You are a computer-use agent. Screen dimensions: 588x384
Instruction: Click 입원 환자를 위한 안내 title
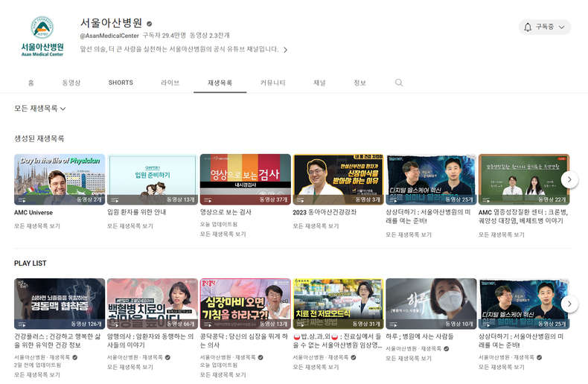tap(137, 212)
